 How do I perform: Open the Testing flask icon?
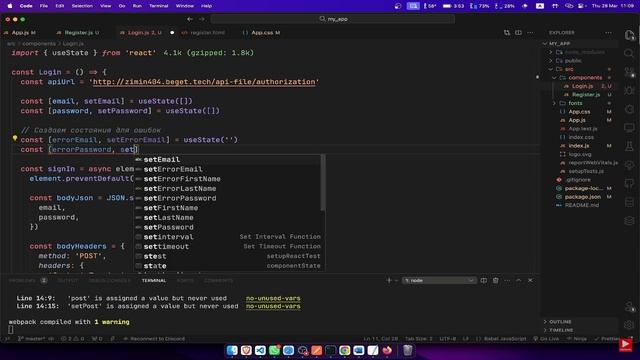click(x=629, y=146)
